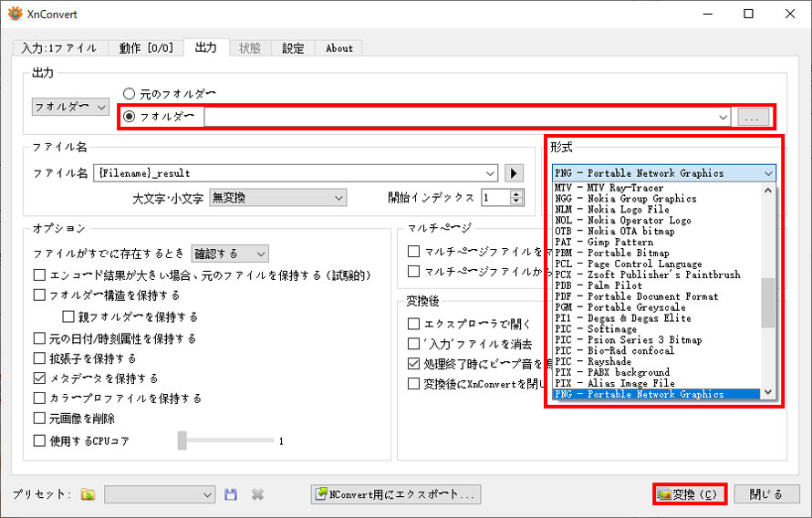Screen dimensions: 812x518
Task: Click format list scroll up arrow
Action: click(768, 190)
